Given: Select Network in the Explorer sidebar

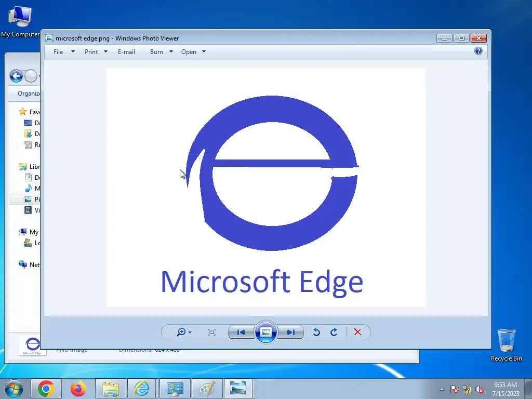Looking at the screenshot, I should [x=29, y=264].
